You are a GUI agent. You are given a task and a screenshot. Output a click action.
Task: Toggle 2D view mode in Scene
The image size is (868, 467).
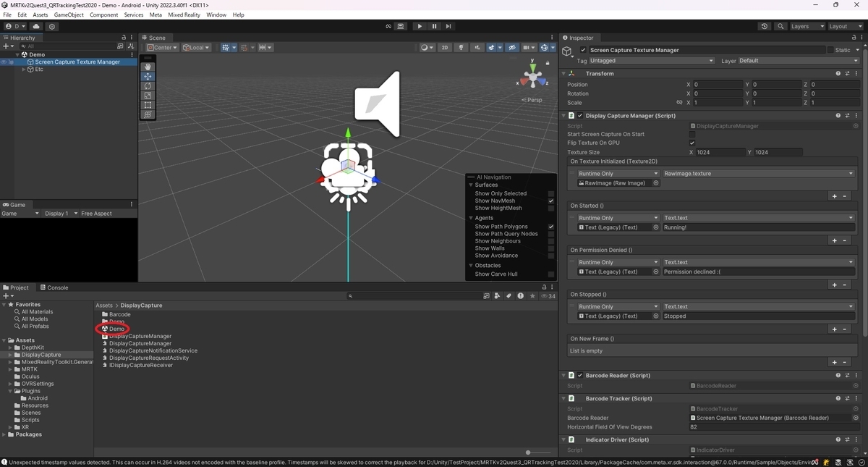click(445, 48)
